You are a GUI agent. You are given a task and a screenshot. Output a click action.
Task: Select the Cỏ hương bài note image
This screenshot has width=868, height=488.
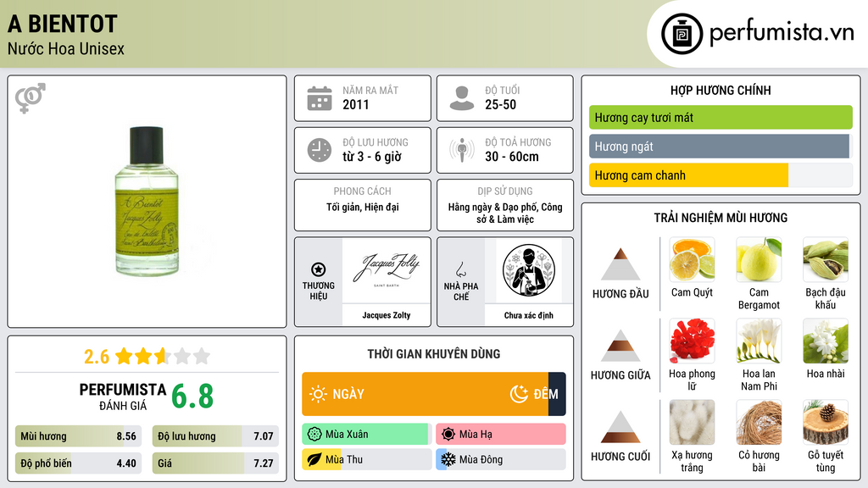click(x=759, y=422)
